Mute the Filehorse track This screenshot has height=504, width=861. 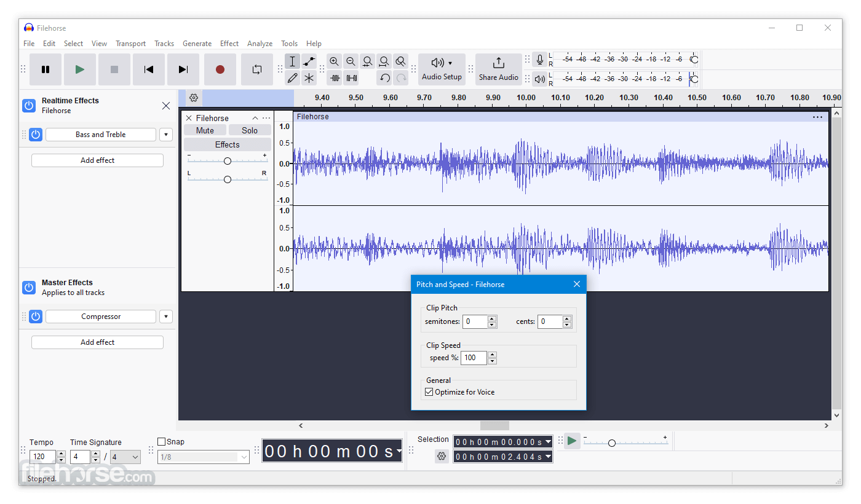point(205,130)
